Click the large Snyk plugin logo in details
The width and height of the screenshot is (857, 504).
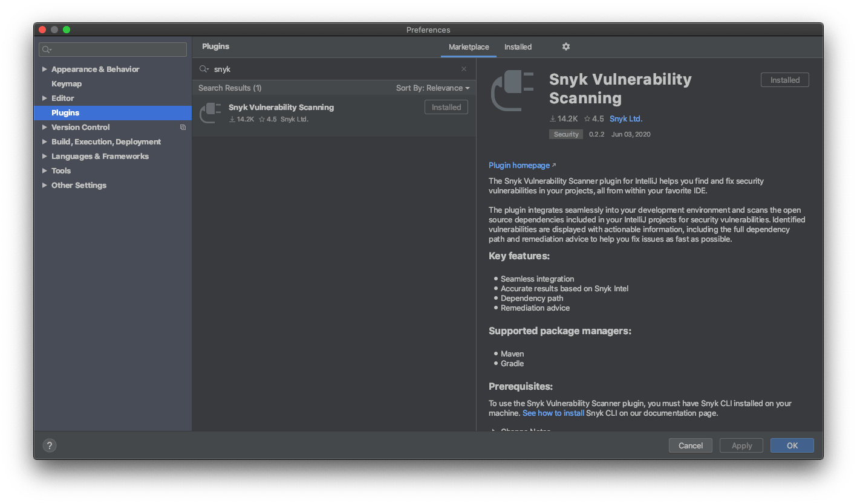click(512, 91)
